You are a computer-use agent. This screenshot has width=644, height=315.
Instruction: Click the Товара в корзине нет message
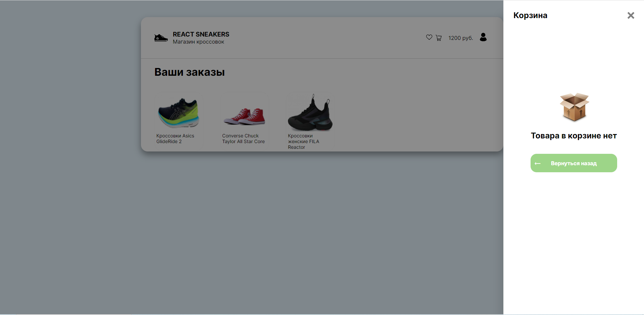point(574,136)
